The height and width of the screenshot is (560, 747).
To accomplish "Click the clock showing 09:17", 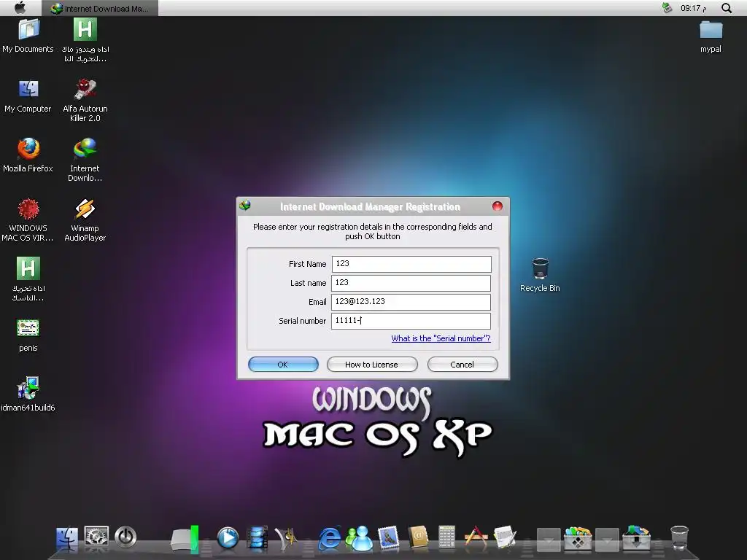I will [694, 8].
